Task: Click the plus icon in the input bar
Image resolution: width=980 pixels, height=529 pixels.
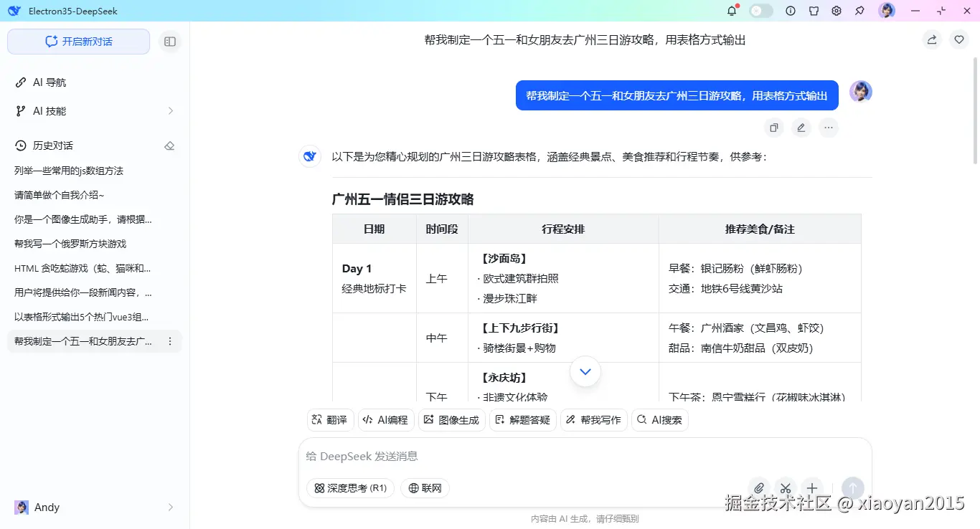Action: click(x=811, y=488)
